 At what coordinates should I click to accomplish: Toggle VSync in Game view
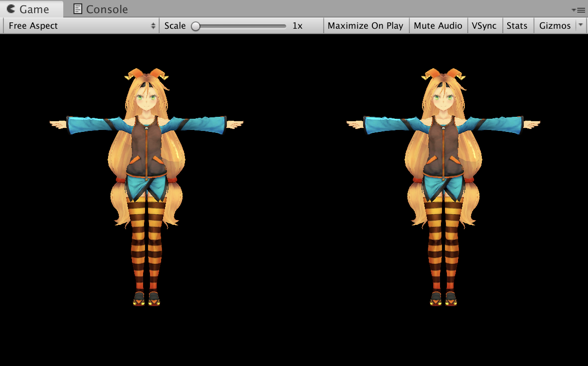tap(484, 26)
